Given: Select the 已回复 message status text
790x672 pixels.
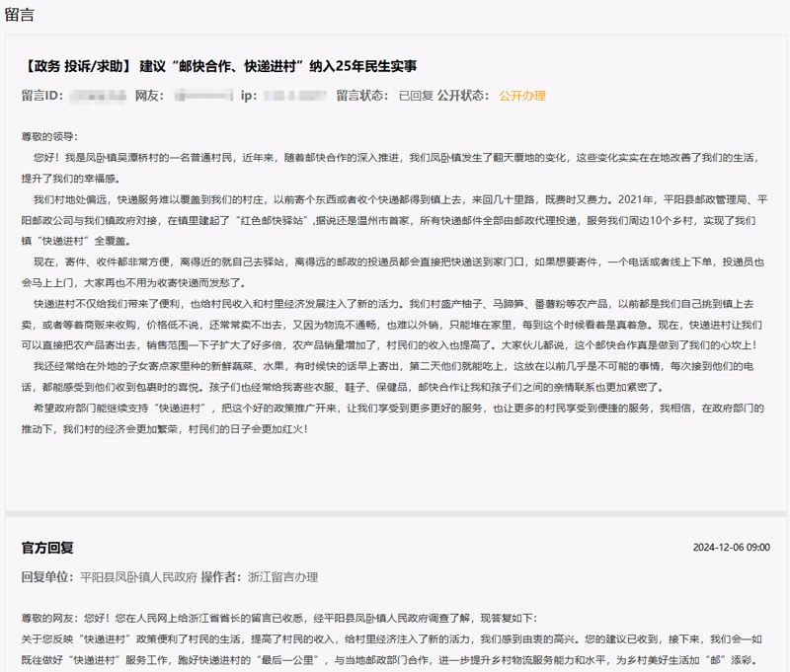Looking at the screenshot, I should click(415, 96).
